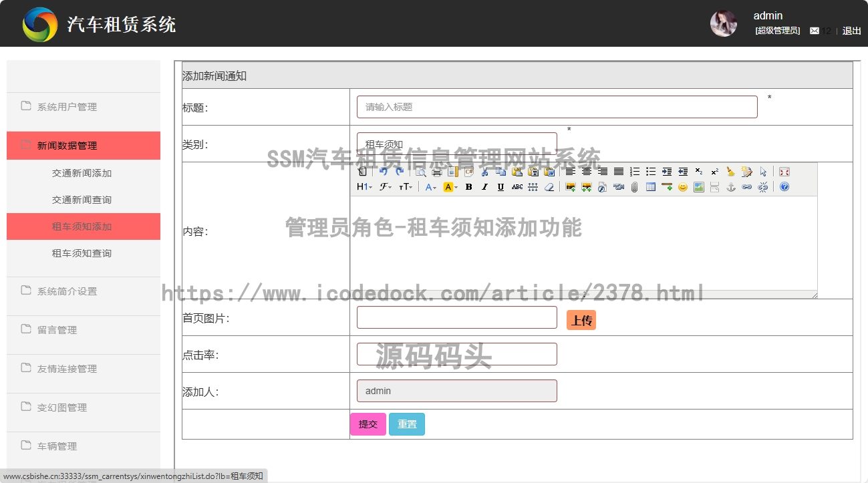Screen dimensions: 868x483
Task: Insert attachment with paperclip icon
Action: [635, 187]
